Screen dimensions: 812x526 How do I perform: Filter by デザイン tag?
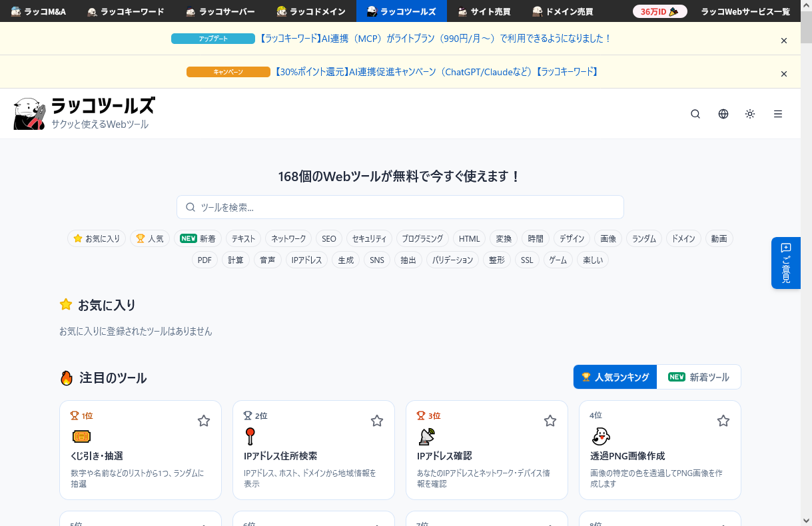click(572, 238)
